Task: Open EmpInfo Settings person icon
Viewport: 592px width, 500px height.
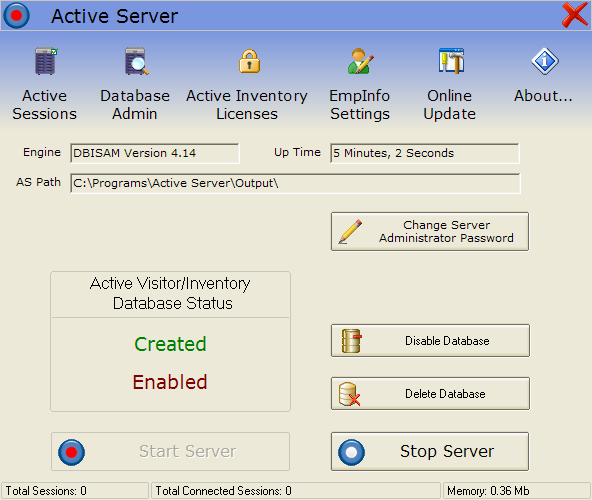Action: 361,61
